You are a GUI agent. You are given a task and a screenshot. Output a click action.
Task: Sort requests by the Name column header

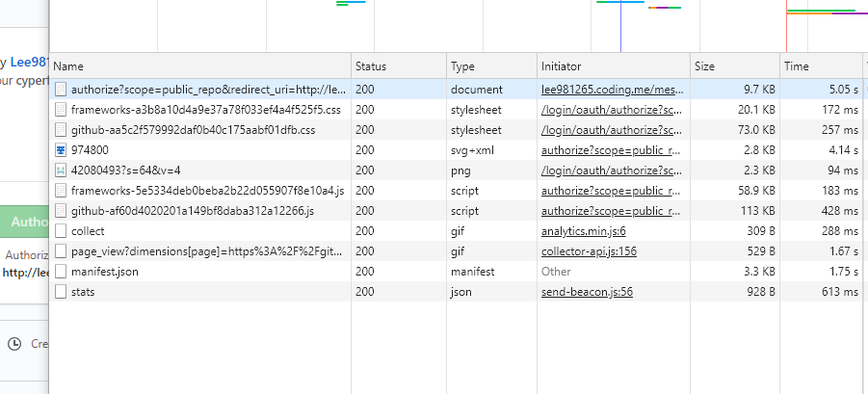coord(67,66)
